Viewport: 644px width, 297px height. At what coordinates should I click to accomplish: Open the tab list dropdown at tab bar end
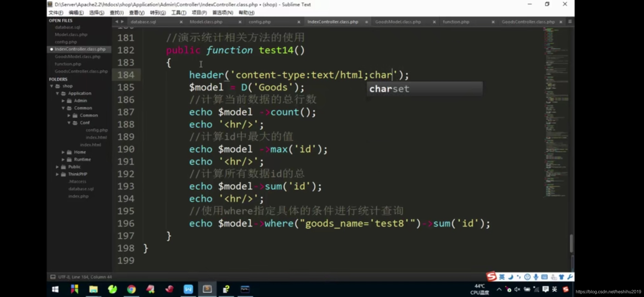[570, 21]
